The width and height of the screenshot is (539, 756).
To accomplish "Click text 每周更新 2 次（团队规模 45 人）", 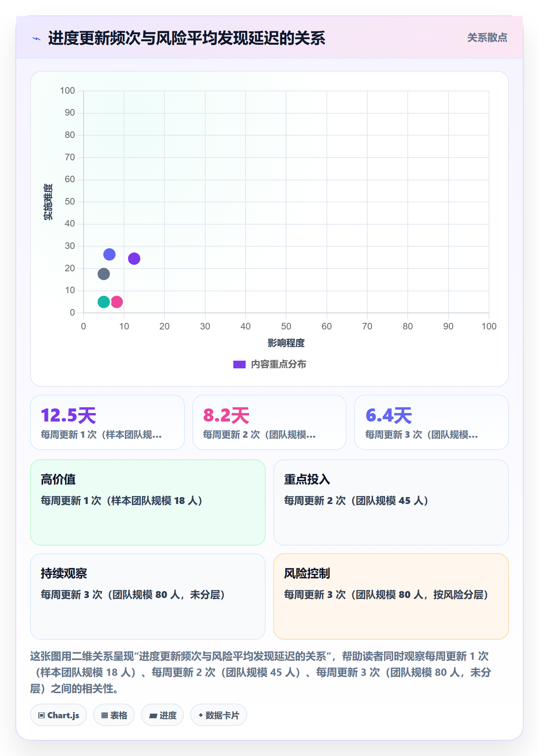I will [357, 501].
